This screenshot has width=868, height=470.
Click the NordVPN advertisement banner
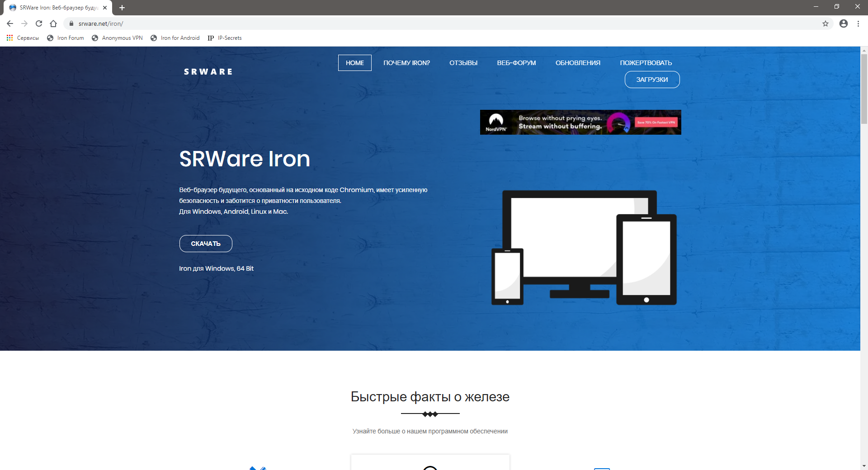pos(580,122)
